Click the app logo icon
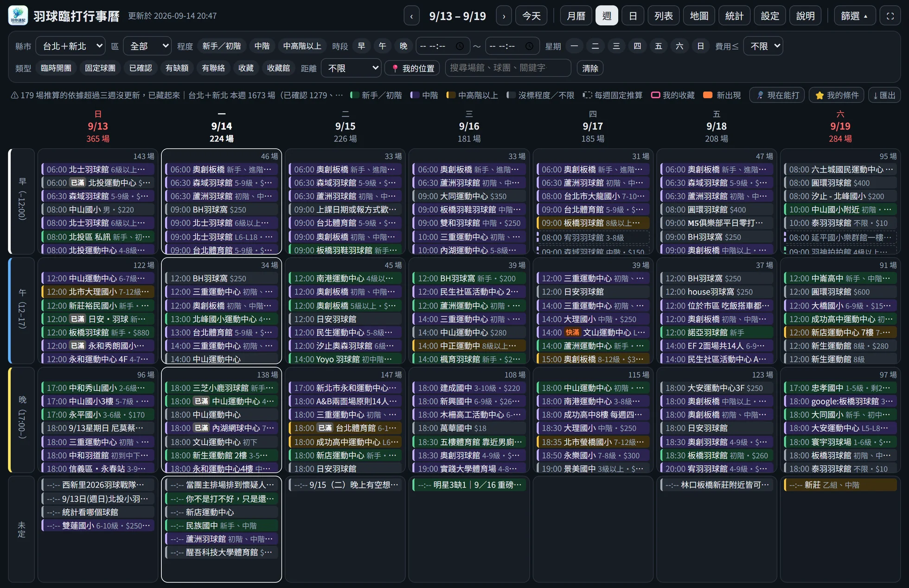909x588 pixels. (x=18, y=16)
